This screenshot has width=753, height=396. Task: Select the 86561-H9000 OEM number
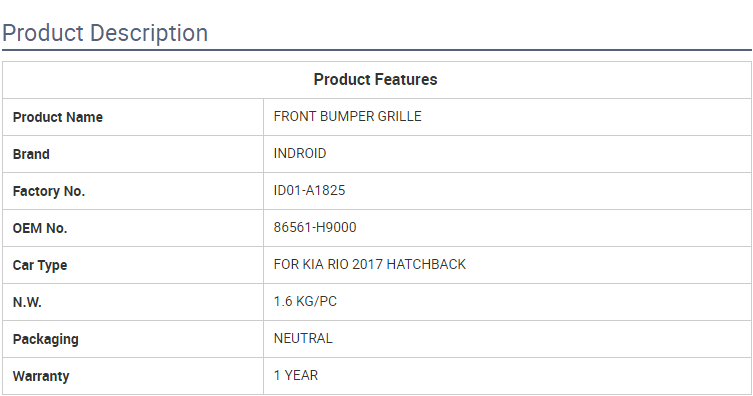coord(315,228)
